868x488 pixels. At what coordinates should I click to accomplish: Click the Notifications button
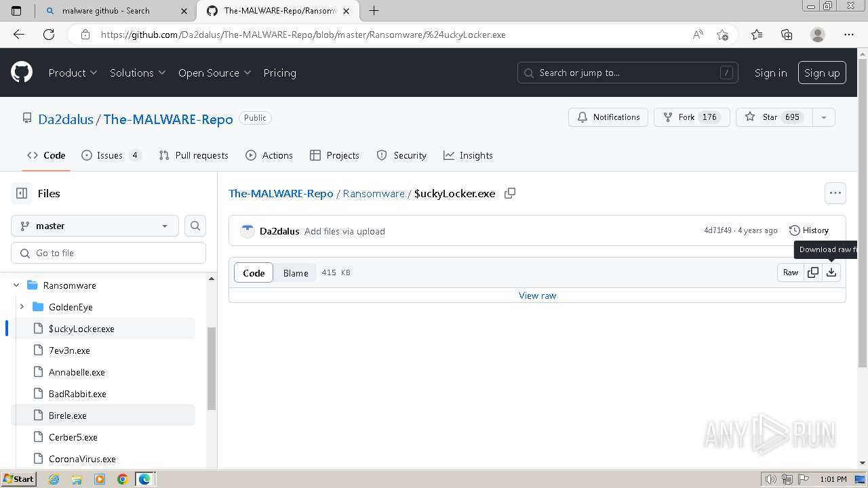[608, 117]
